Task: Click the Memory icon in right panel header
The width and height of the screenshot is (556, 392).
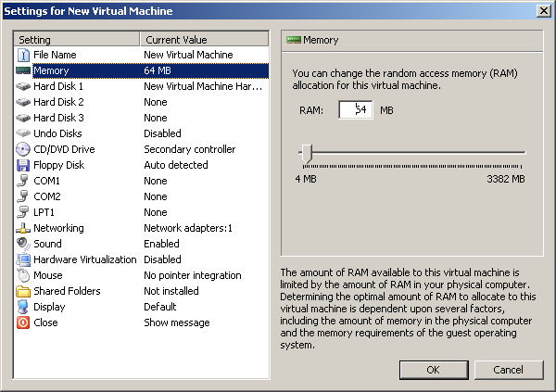Action: 294,40
